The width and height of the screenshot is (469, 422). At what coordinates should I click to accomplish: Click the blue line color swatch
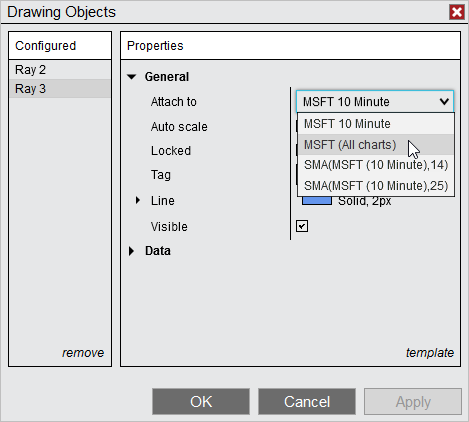click(x=317, y=201)
